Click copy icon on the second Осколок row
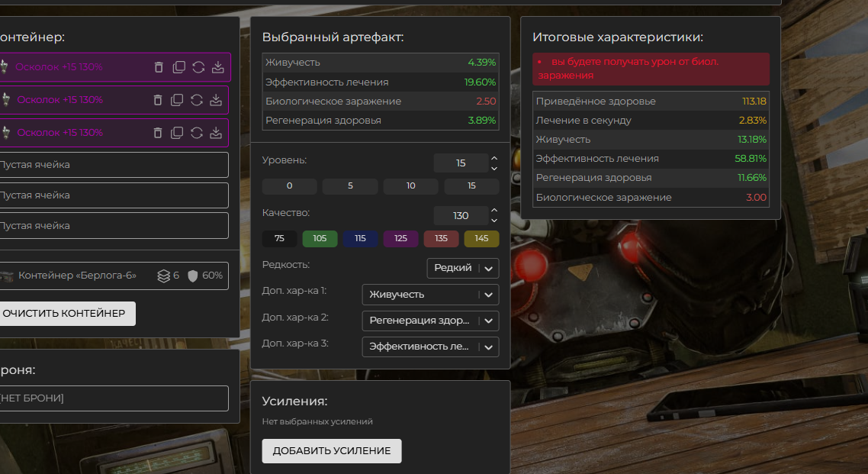 (177, 100)
